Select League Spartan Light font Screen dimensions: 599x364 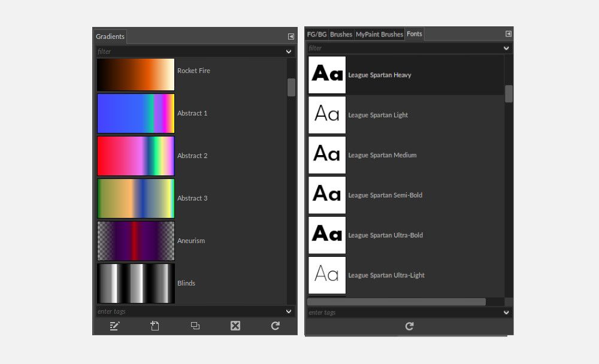[406, 115]
